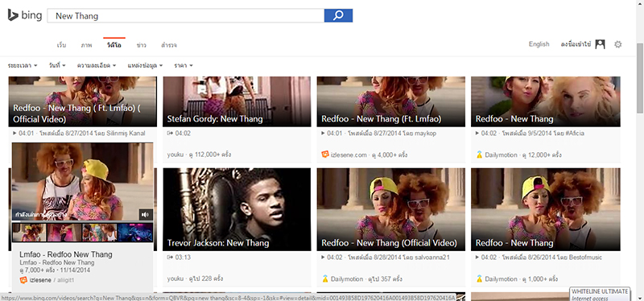Click the play arrow beside Silinmiş Kanal's 04:01
The height and width of the screenshot is (301, 644).
pos(14,134)
